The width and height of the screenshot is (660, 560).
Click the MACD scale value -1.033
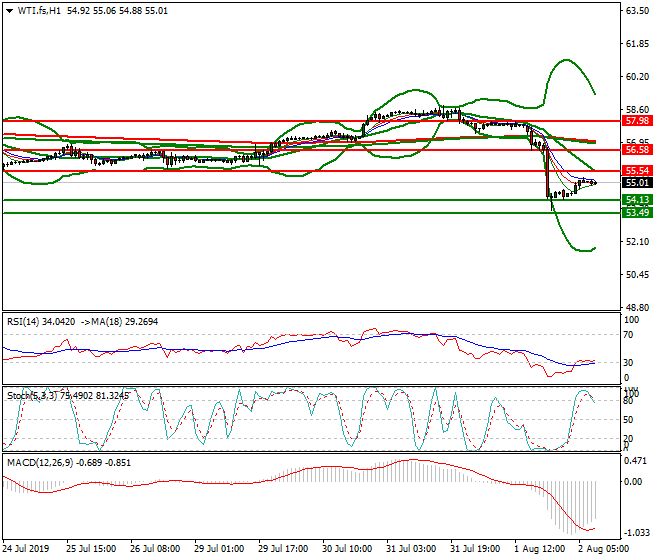tap(637, 533)
